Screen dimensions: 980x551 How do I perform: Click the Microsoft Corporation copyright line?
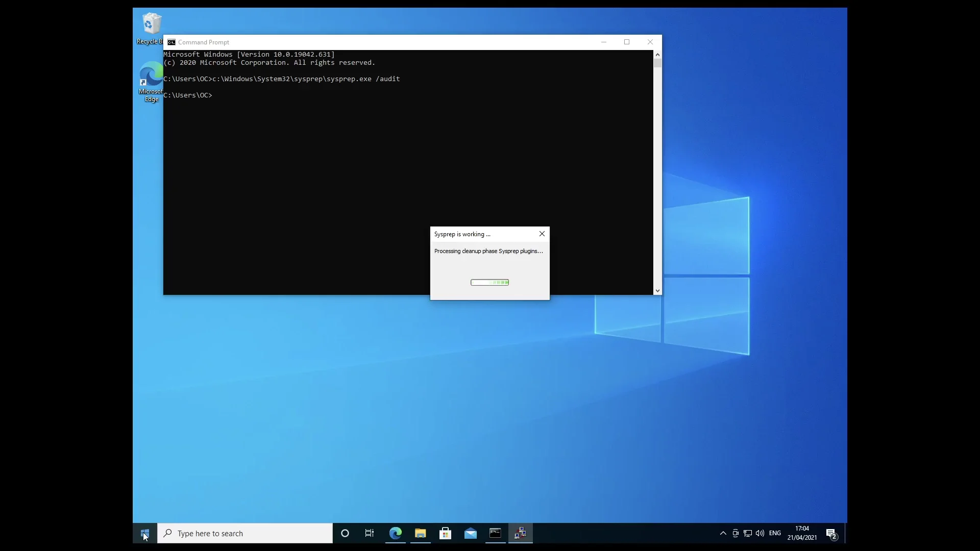tap(269, 63)
